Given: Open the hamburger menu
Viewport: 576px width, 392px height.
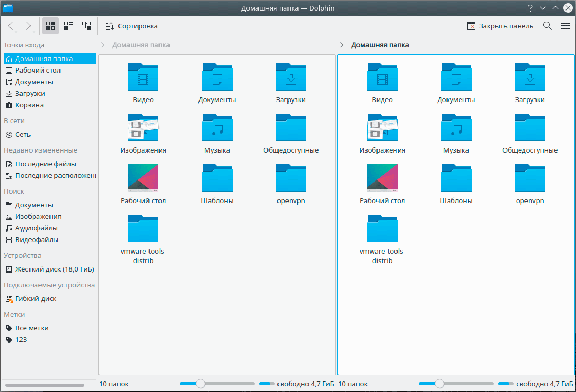Looking at the screenshot, I should [x=565, y=26].
